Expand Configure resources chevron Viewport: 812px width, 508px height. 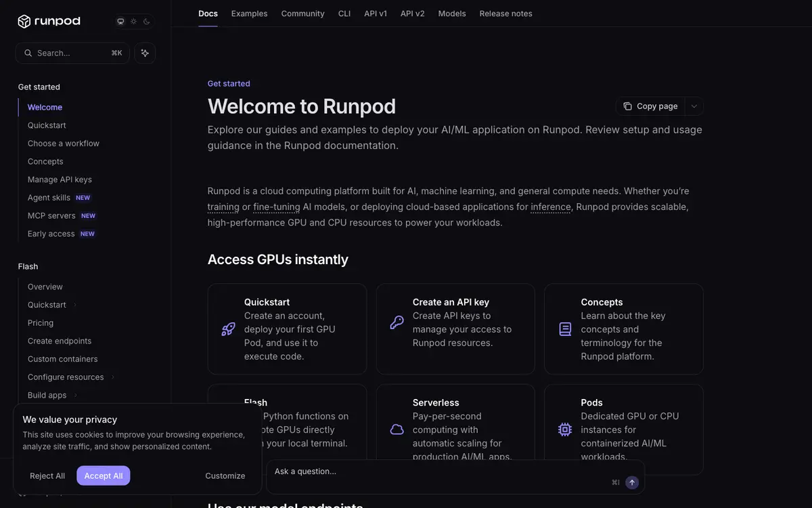point(113,377)
